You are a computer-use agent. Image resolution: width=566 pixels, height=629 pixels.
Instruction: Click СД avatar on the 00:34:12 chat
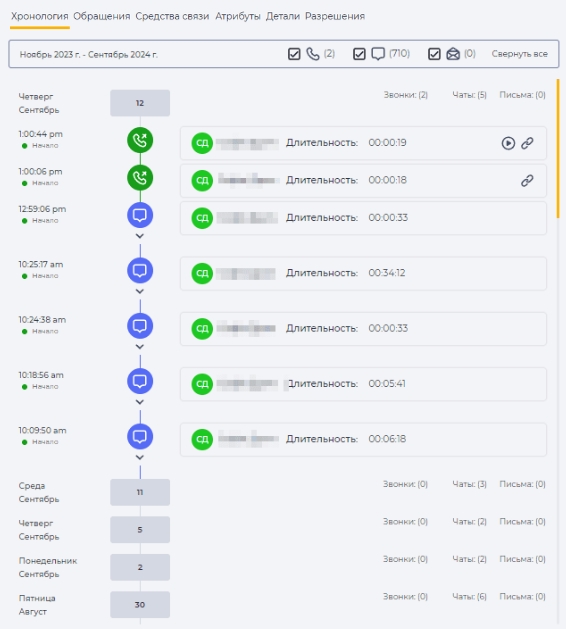tap(202, 273)
